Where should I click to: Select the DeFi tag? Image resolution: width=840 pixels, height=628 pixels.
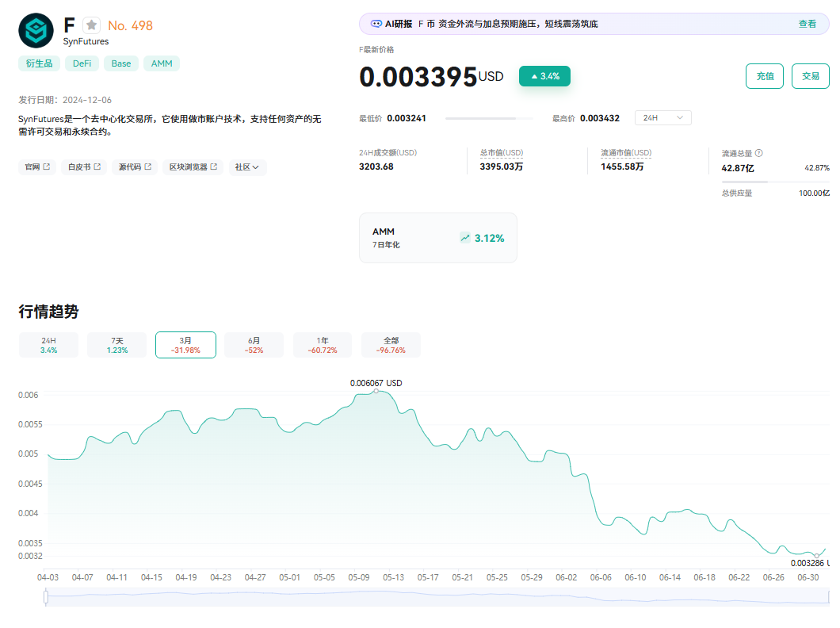pyautogui.click(x=82, y=63)
